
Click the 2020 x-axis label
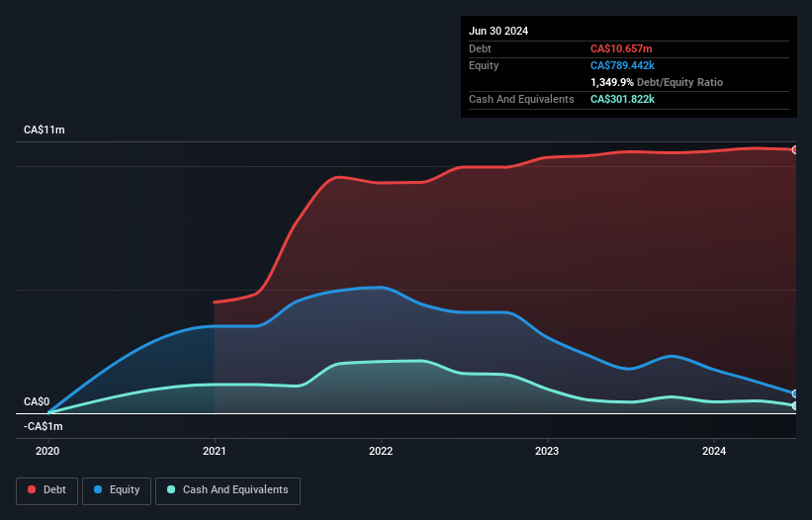coord(47,451)
